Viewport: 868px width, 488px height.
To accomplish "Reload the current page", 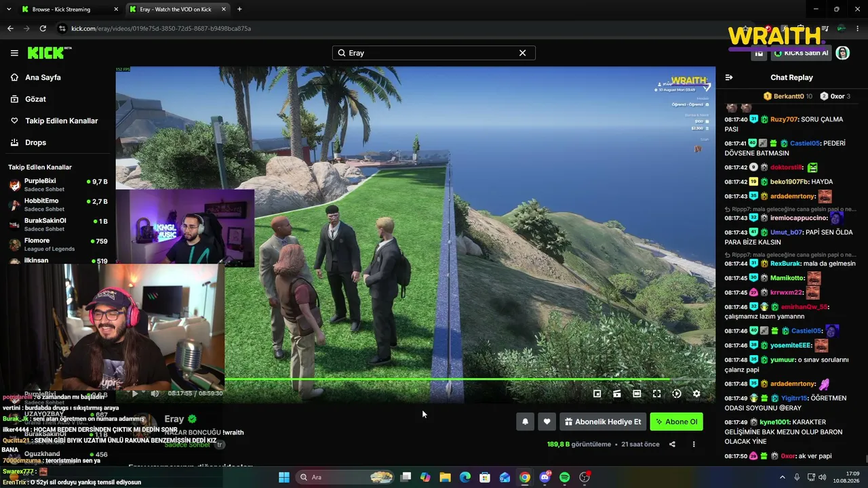I will (43, 28).
